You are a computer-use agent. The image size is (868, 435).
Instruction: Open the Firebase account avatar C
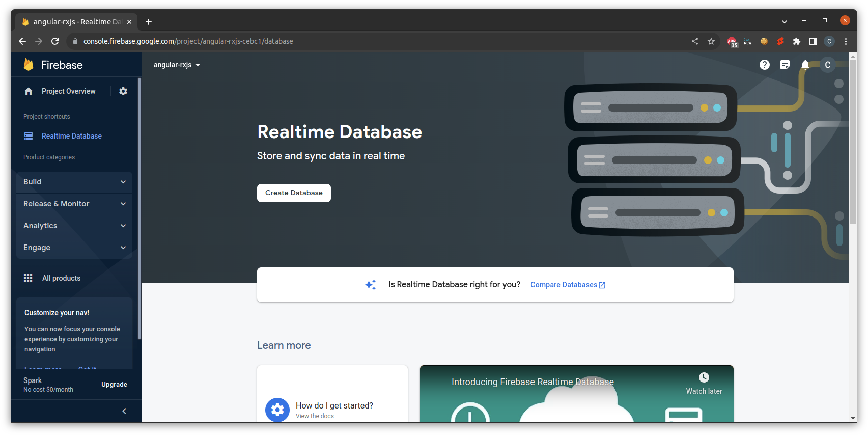pyautogui.click(x=828, y=65)
